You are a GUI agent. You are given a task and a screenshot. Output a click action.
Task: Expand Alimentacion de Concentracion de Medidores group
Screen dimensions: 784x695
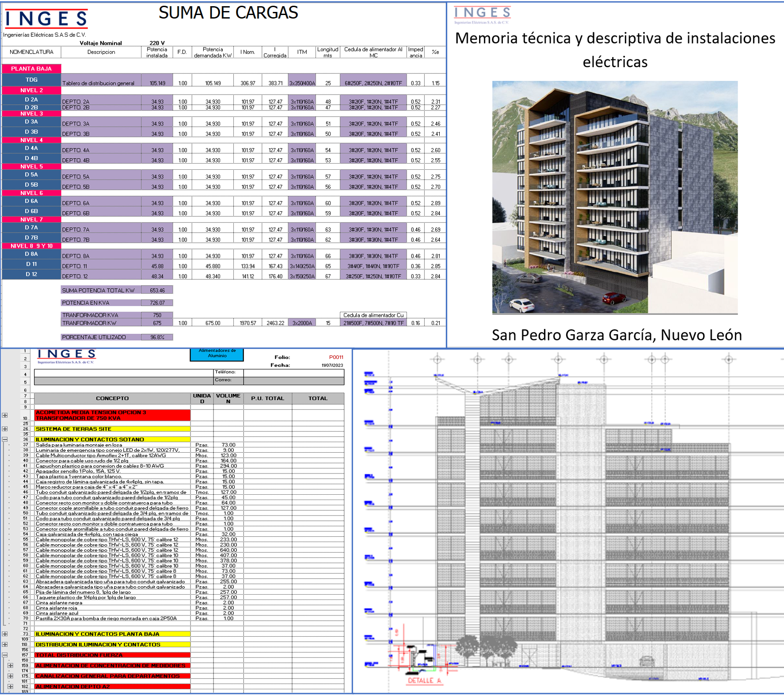tap(11, 665)
